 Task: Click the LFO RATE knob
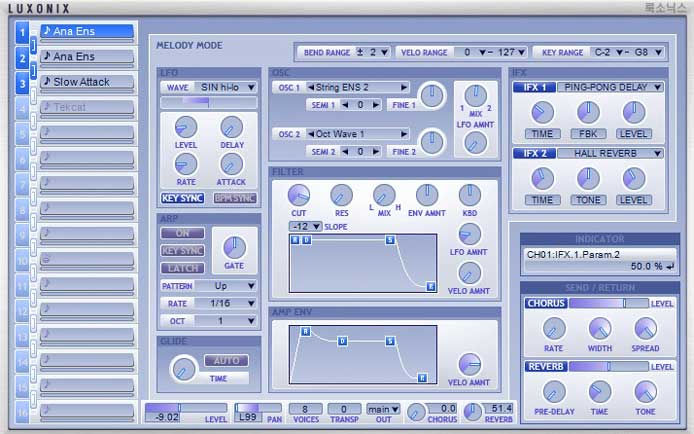(186, 164)
